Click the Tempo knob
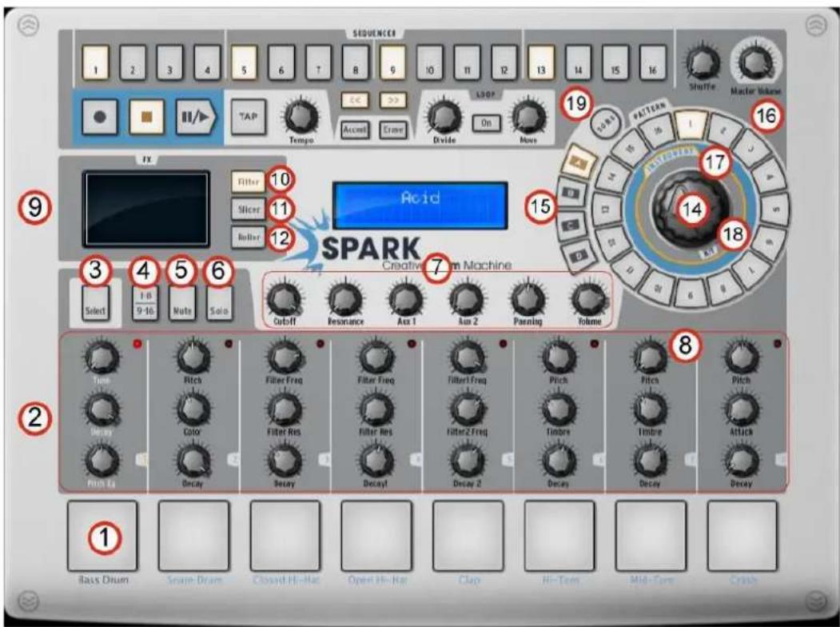Viewport: 840px width, 627px height. click(x=301, y=116)
